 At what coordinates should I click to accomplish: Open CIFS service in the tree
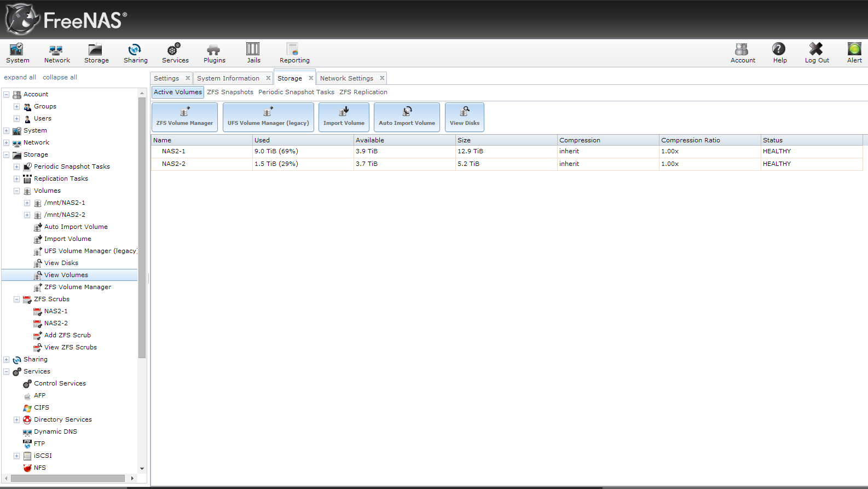pyautogui.click(x=41, y=407)
